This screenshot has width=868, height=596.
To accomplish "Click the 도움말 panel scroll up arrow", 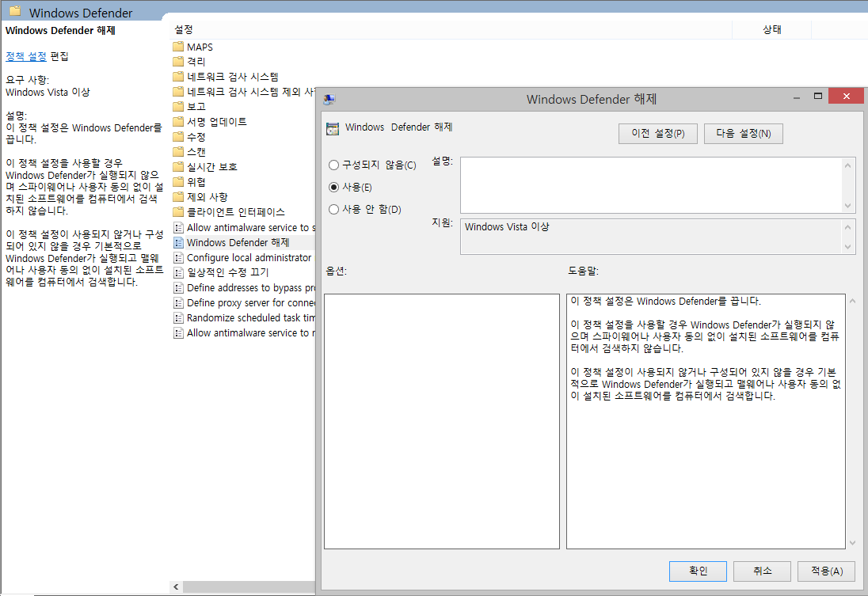I will point(852,301).
